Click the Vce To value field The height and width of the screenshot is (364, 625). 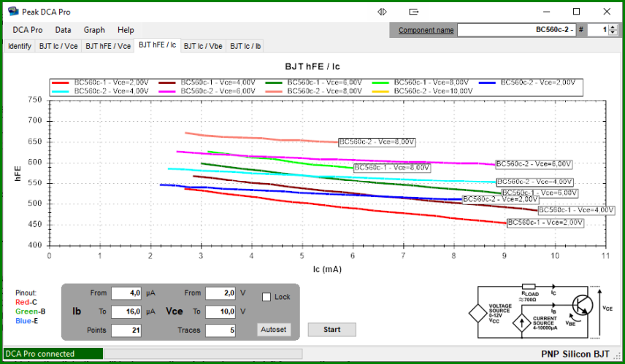coord(220,311)
